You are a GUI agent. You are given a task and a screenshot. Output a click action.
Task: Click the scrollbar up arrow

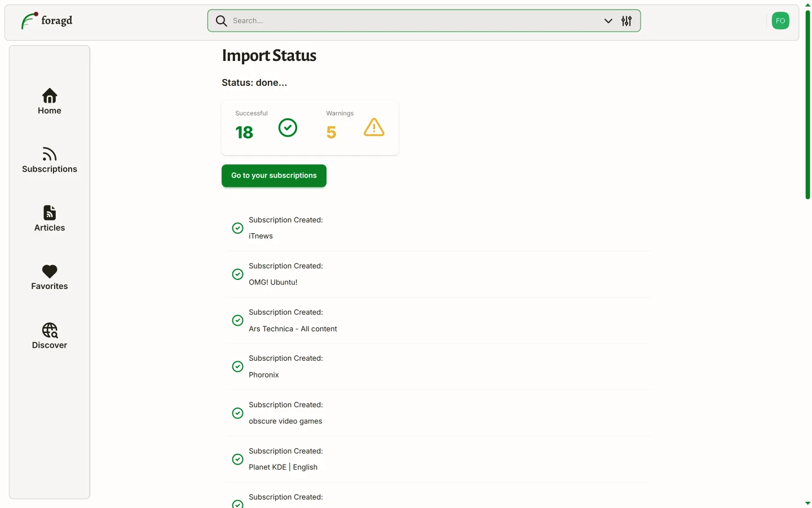(x=807, y=5)
